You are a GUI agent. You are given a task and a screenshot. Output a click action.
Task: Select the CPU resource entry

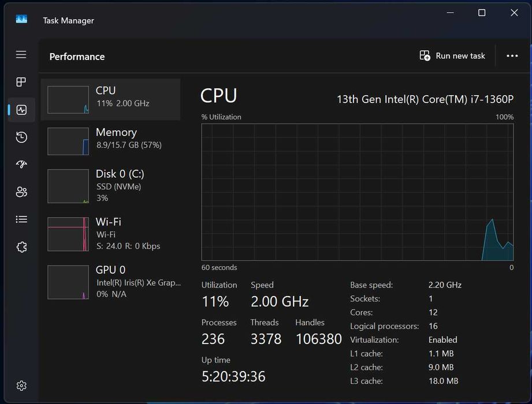tap(110, 99)
